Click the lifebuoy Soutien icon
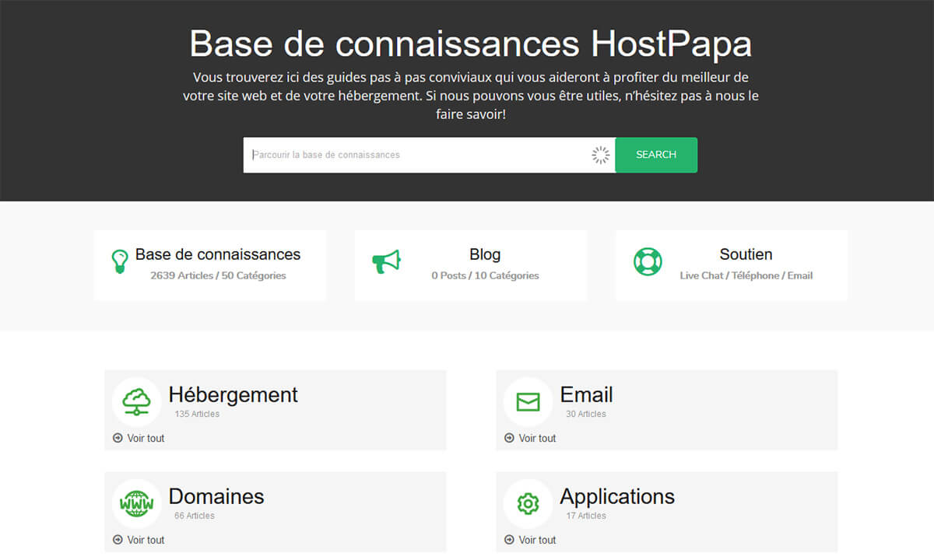This screenshot has width=934, height=560. pyautogui.click(x=649, y=260)
